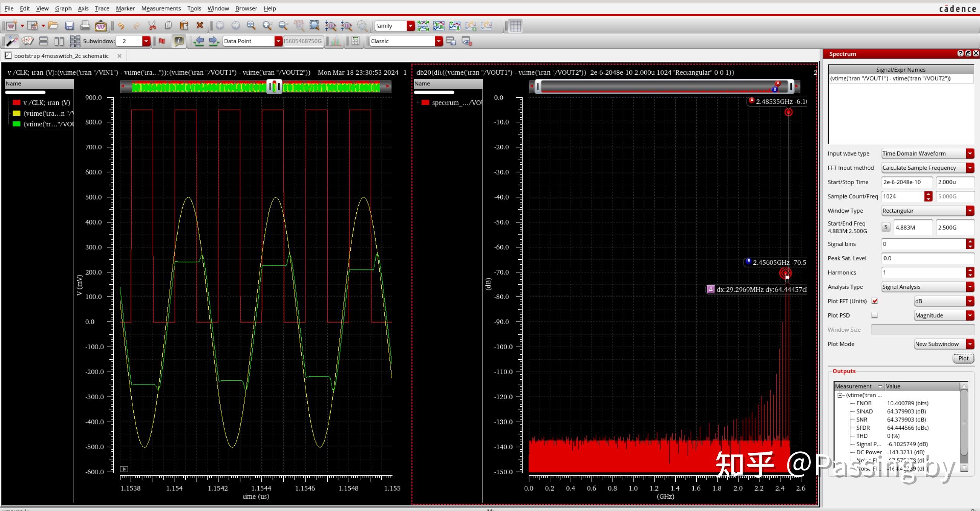The height and width of the screenshot is (511, 980).
Task: Enable the Plot PSD checkbox
Action: tap(875, 315)
